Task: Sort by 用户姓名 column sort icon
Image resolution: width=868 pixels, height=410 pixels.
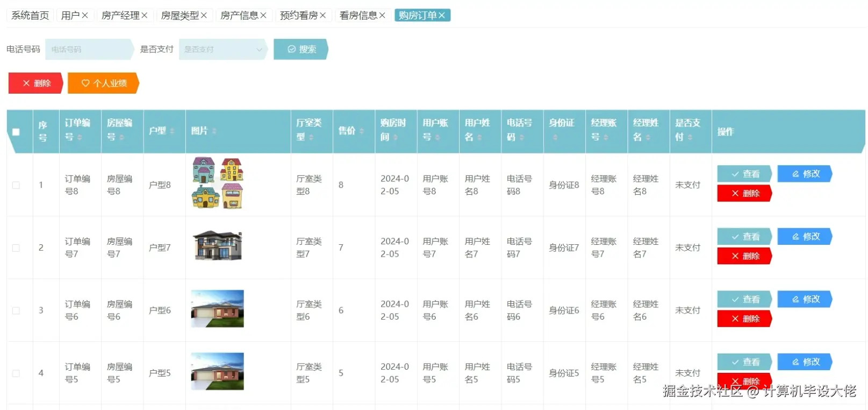Action: tap(479, 137)
